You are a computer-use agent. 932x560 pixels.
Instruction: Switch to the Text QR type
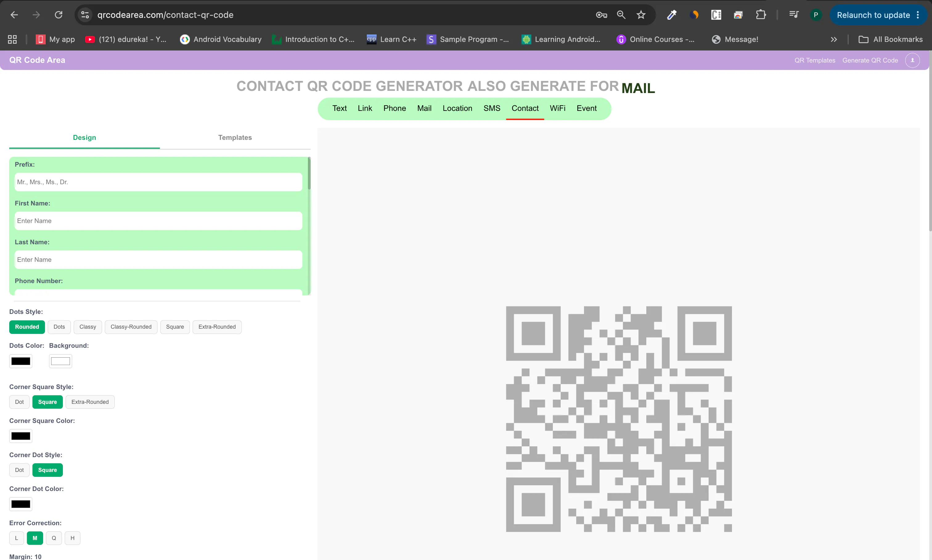339,108
